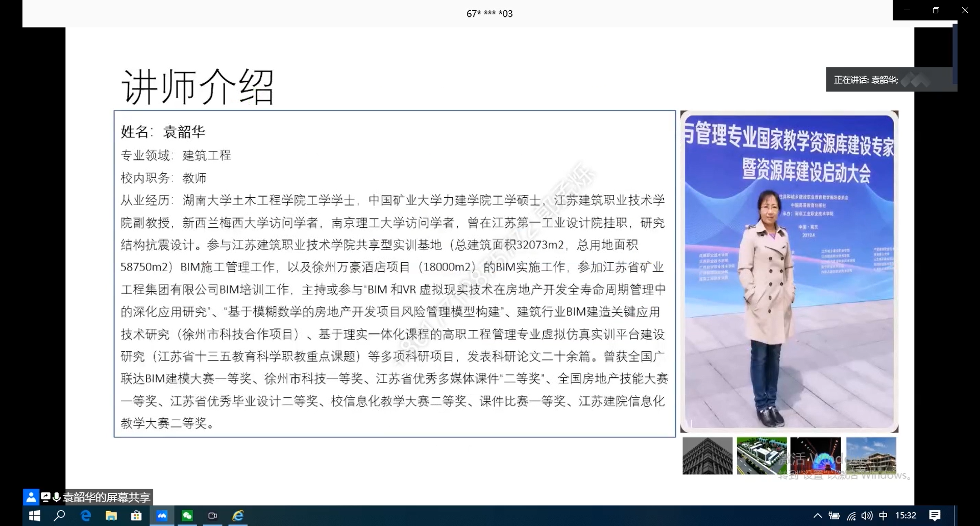Screen dimensions: 980x526
Task: Open Internet Explorer from the taskbar
Action: pos(238,516)
